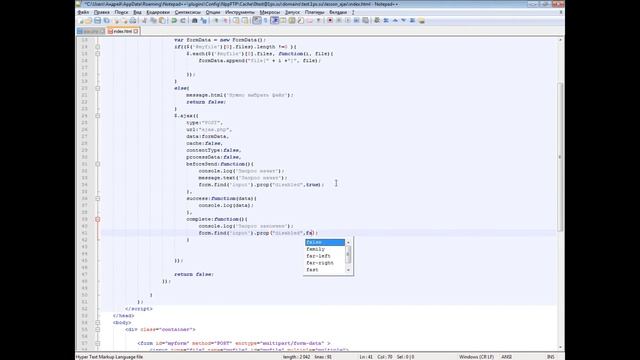Viewport: 640px width, 360px height.
Task: Click Save recorded macro icon
Action: (365, 20)
